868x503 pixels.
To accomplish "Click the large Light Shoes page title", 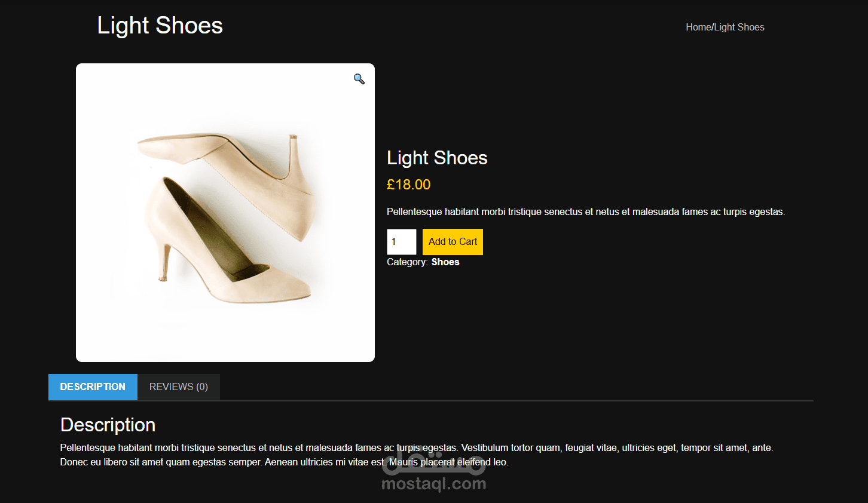I will [160, 26].
